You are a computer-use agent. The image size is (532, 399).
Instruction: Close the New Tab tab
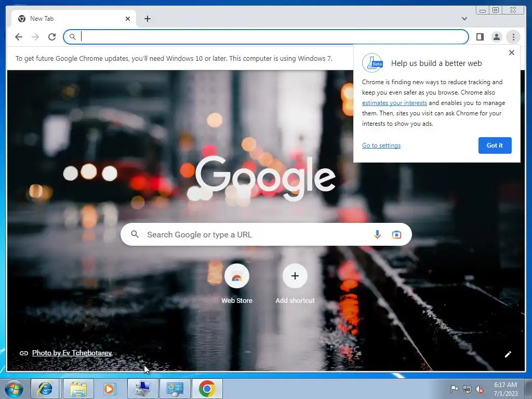click(128, 19)
